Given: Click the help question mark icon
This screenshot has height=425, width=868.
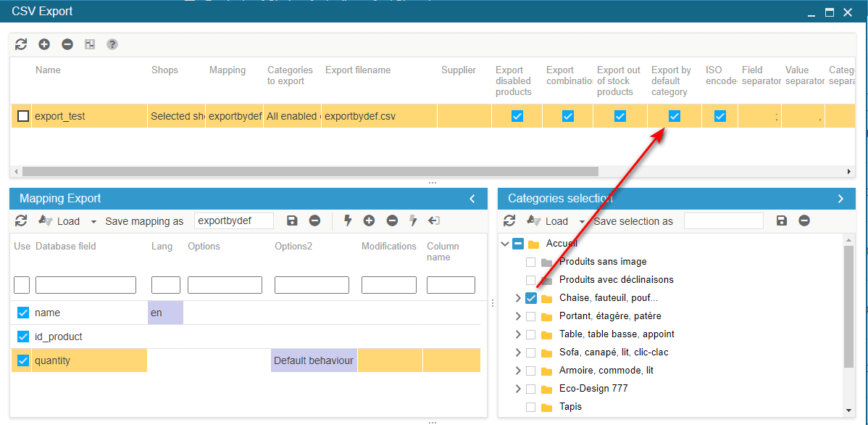Looking at the screenshot, I should pos(112,44).
